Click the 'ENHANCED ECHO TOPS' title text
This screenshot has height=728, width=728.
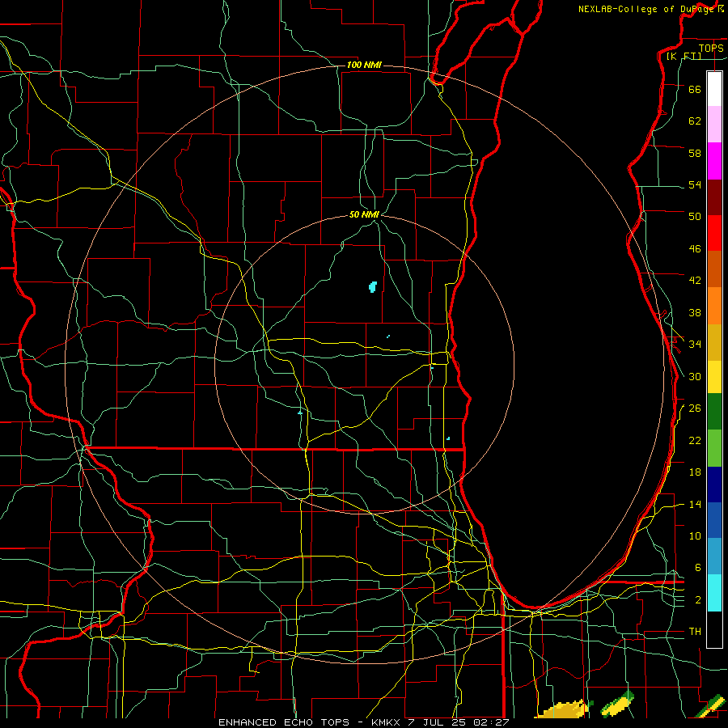pyautogui.click(x=284, y=722)
